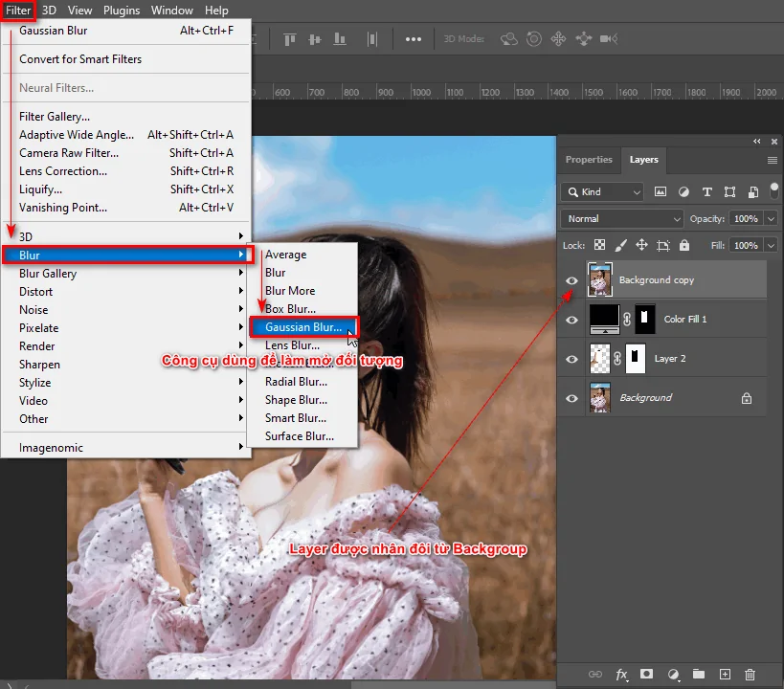Open the Normal blend mode dropdown
The height and width of the screenshot is (689, 784).
(622, 218)
